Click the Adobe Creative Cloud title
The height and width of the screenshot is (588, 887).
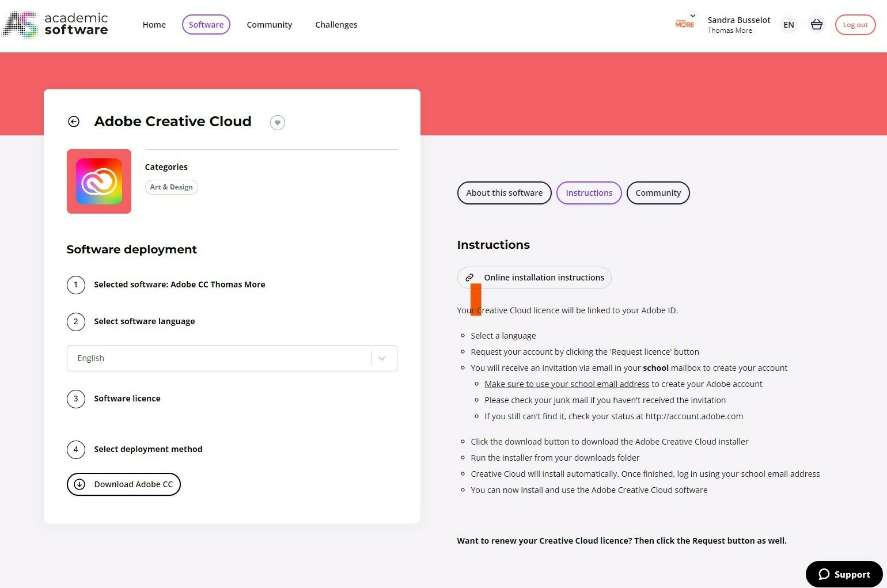[x=173, y=122]
